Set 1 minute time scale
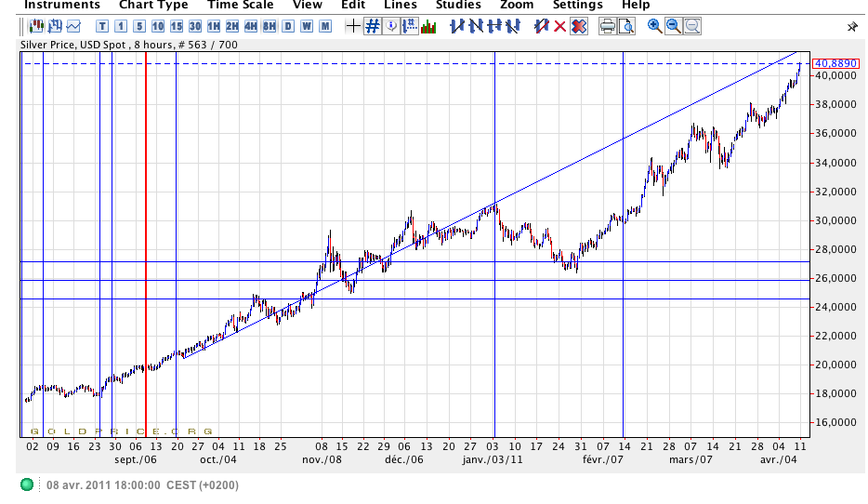This screenshot has height=504, width=868. pyautogui.click(x=121, y=26)
